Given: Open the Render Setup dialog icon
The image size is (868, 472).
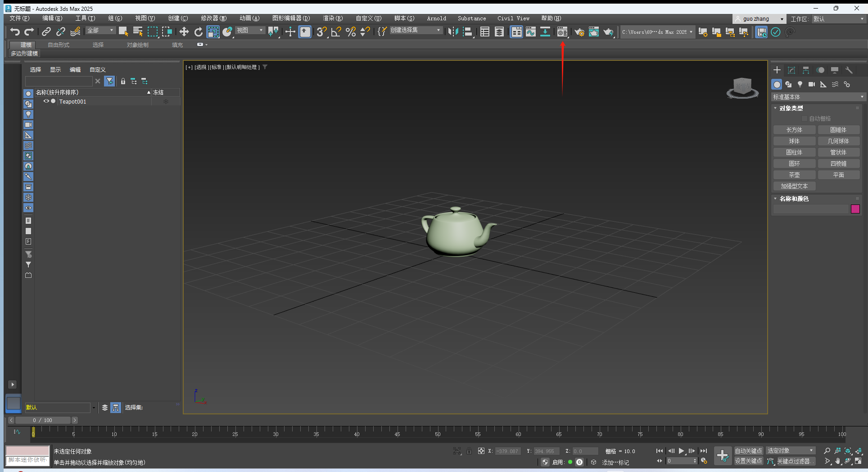Looking at the screenshot, I should 579,32.
